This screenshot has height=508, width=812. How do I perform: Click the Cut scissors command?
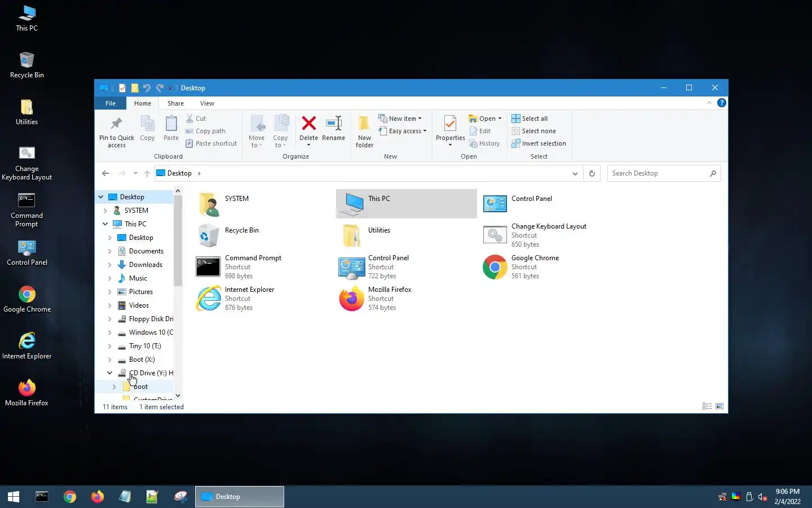(x=196, y=119)
